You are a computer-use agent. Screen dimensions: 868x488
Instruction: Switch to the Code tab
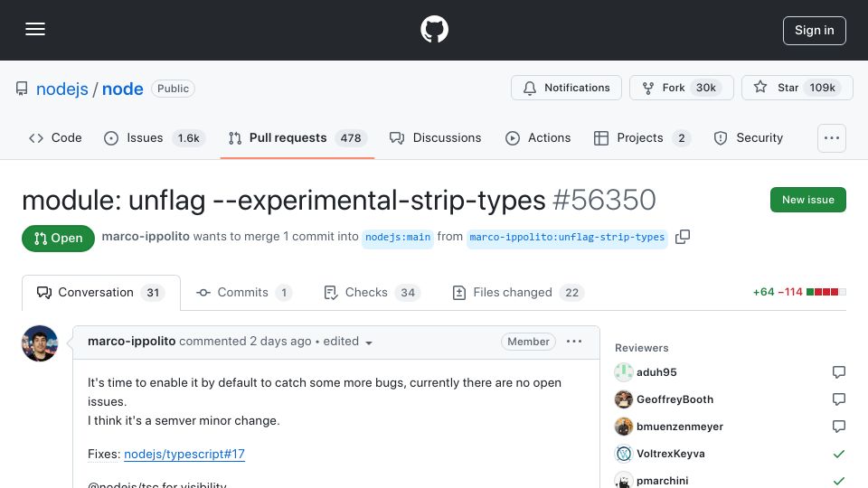click(x=55, y=137)
